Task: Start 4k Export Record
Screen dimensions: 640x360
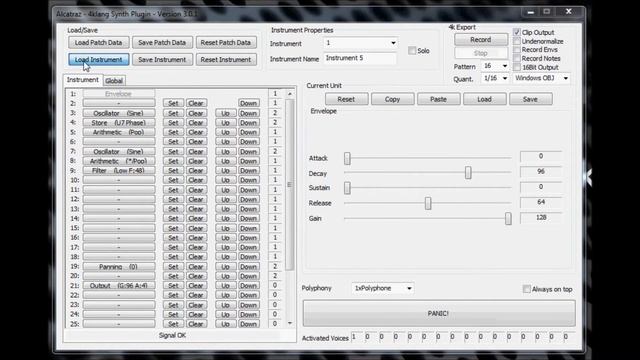Action: (480, 40)
